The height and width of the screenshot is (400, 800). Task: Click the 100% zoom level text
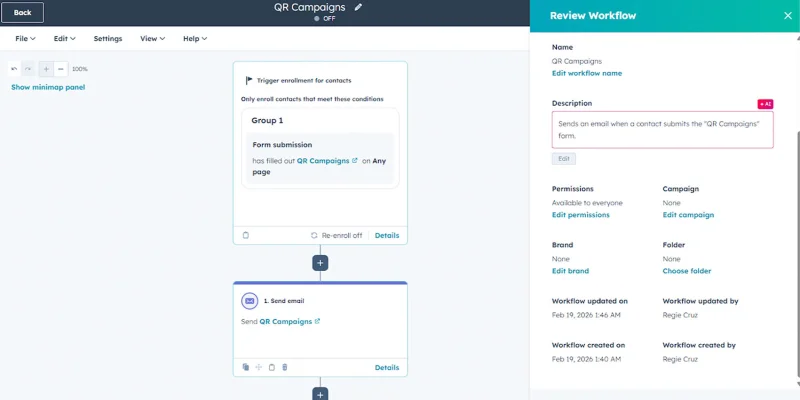coord(80,69)
